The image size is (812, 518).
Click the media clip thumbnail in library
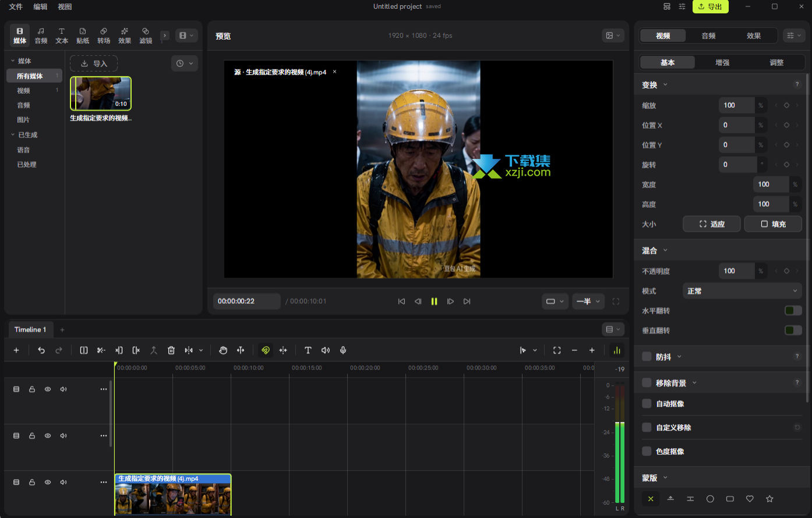tap(101, 94)
